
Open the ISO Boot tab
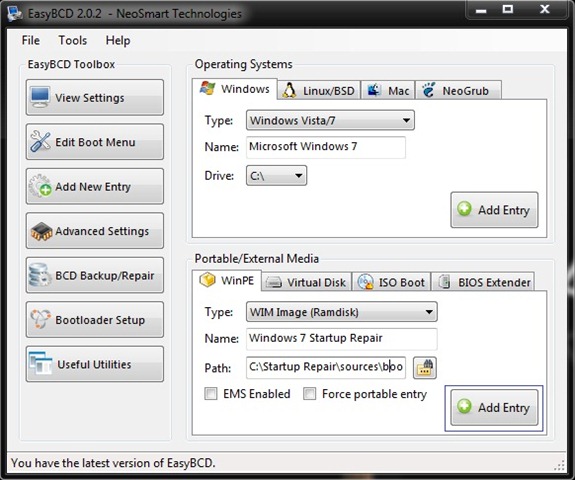(391, 282)
